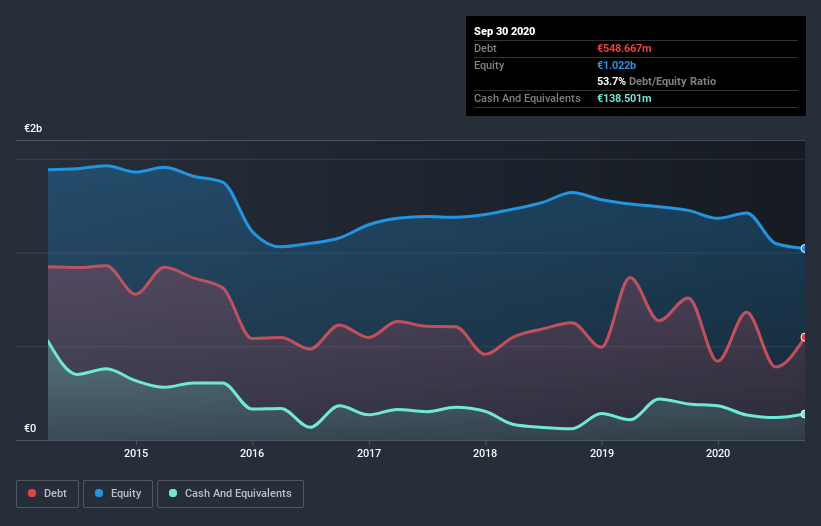
Task: Click the 2015 x-axis label
Action: [x=136, y=453]
